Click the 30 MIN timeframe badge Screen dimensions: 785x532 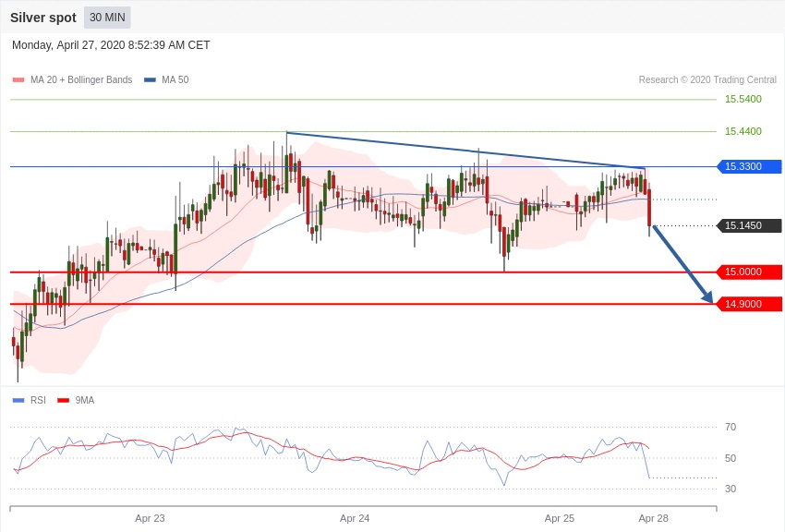[107, 18]
